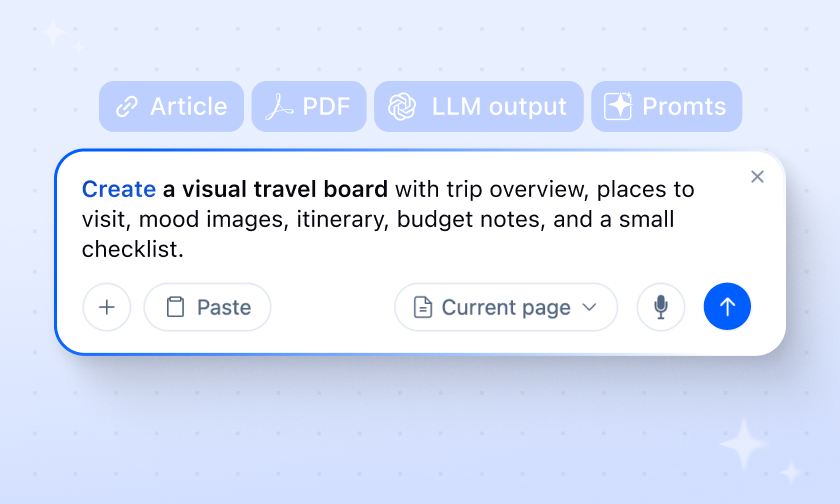Click the clipboard icon on Paste
The width and height of the screenshot is (840, 504).
[175, 307]
